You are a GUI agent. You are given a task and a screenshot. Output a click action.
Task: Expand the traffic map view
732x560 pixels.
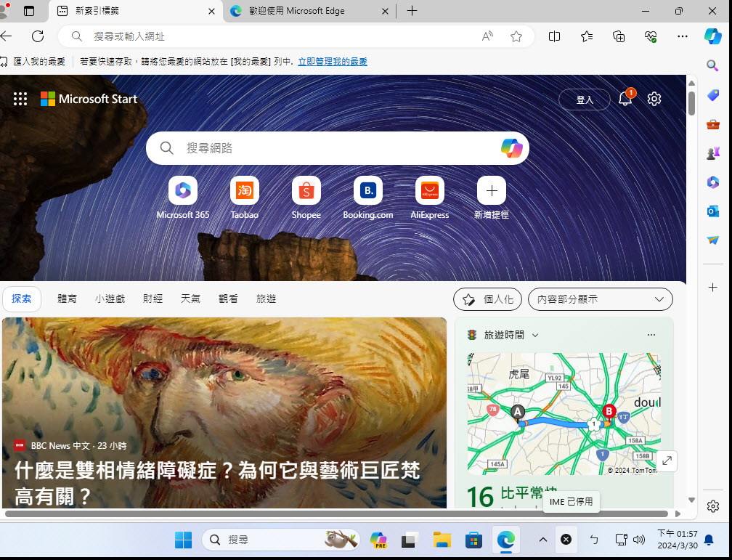click(x=667, y=460)
